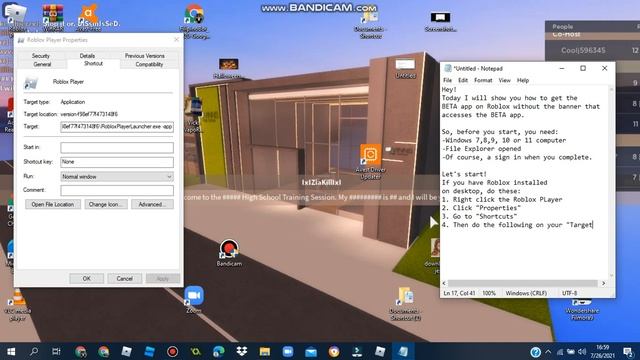Select the WinRAR desktop icon
This screenshot has width=640, height=360.
[x=53, y=18]
